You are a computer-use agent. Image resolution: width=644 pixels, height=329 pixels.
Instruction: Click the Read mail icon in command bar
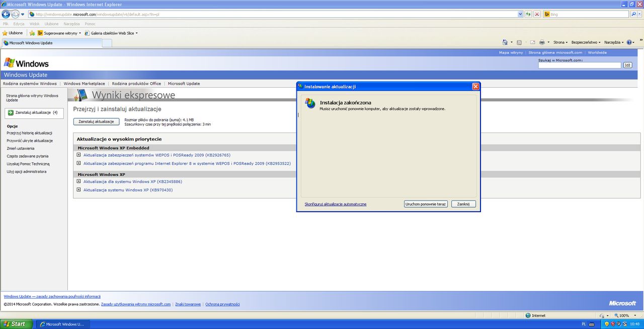pos(532,42)
